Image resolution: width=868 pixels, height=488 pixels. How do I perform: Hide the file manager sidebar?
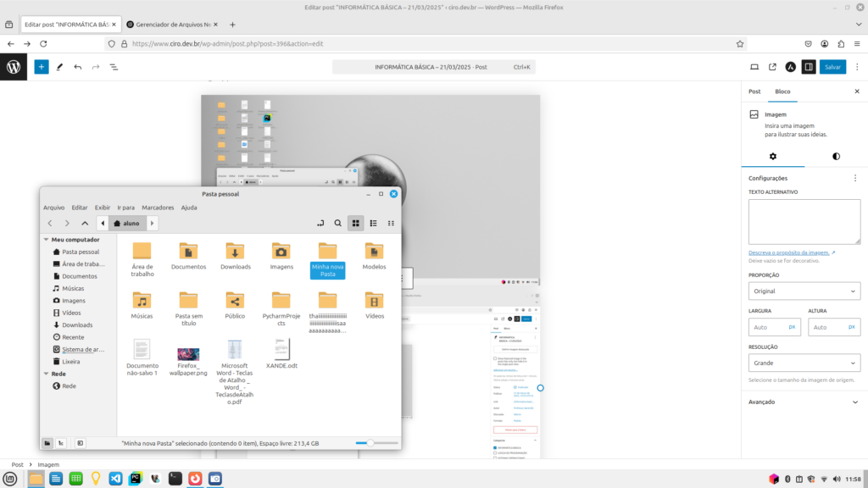(x=80, y=442)
